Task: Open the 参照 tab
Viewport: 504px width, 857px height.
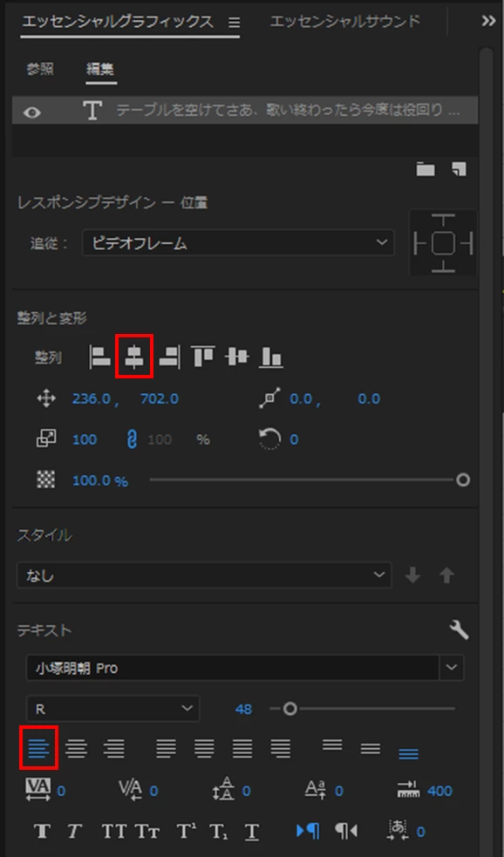Action: click(x=40, y=70)
